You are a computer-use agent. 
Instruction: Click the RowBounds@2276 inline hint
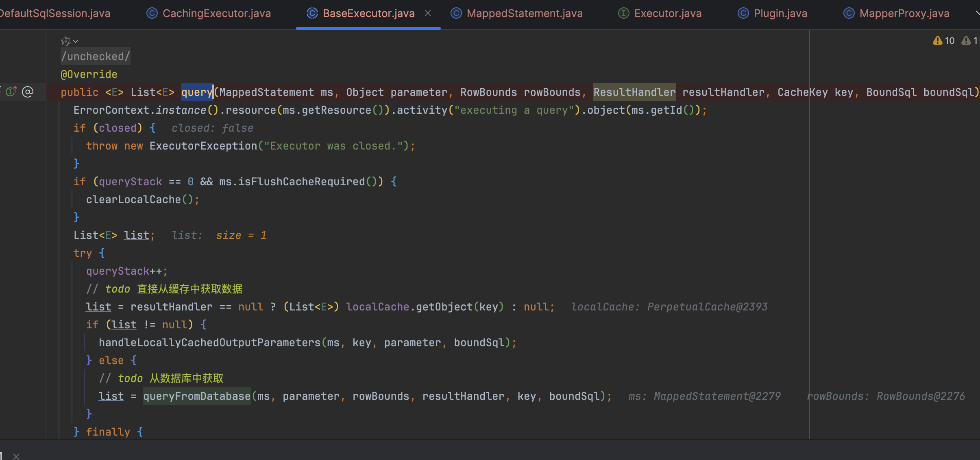921,396
